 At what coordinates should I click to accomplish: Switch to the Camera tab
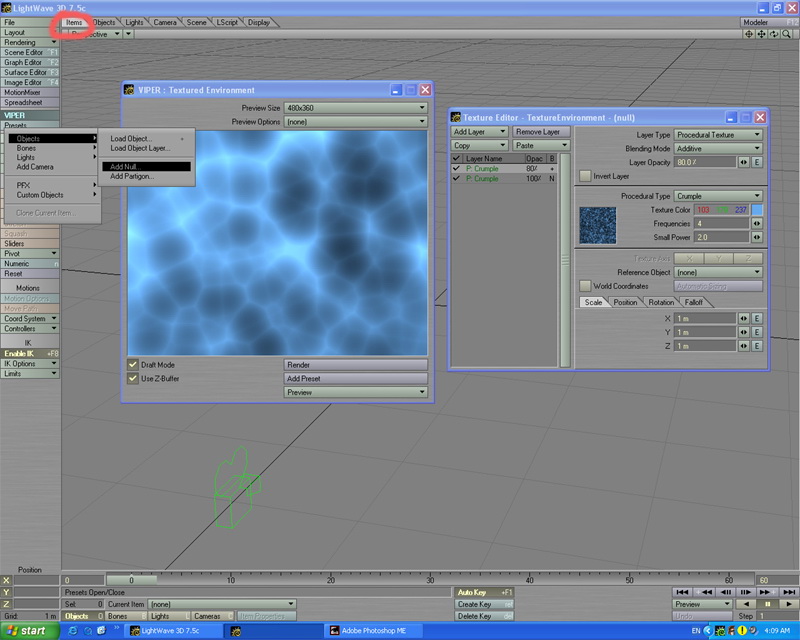tap(165, 22)
